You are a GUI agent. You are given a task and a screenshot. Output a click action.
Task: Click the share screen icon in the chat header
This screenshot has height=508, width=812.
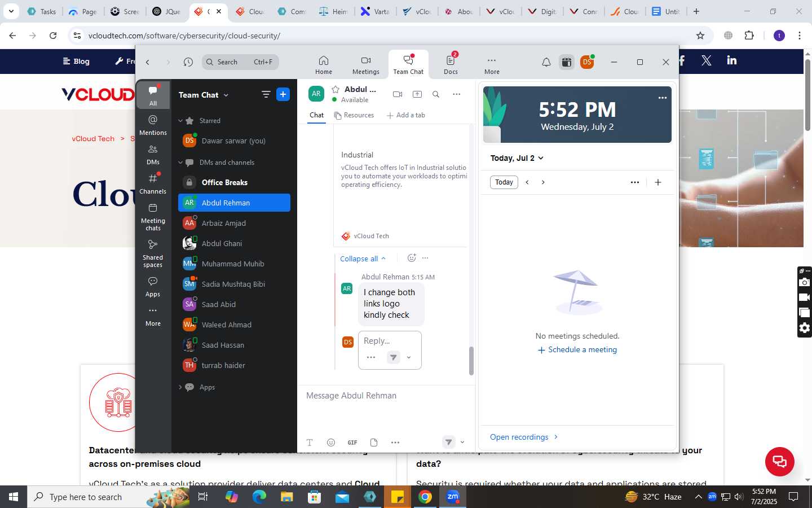coord(417,94)
